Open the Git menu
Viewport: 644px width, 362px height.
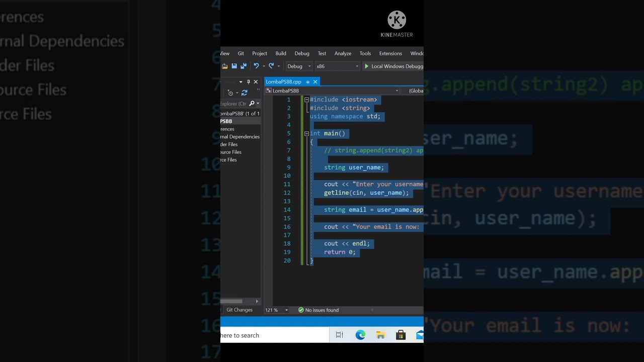click(x=240, y=53)
